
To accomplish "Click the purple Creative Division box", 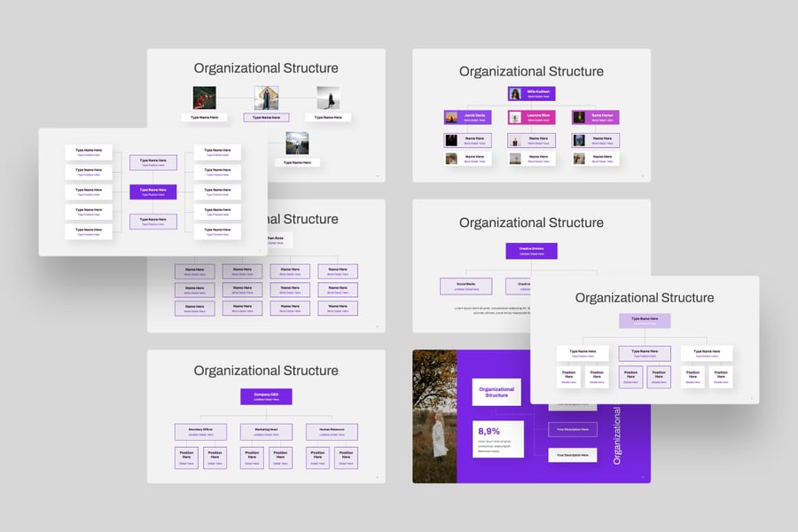I will (x=531, y=251).
